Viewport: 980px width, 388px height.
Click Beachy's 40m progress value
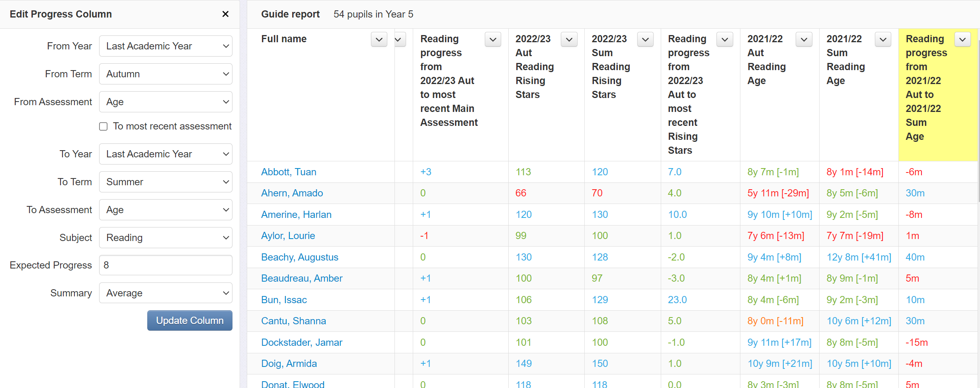coord(915,257)
